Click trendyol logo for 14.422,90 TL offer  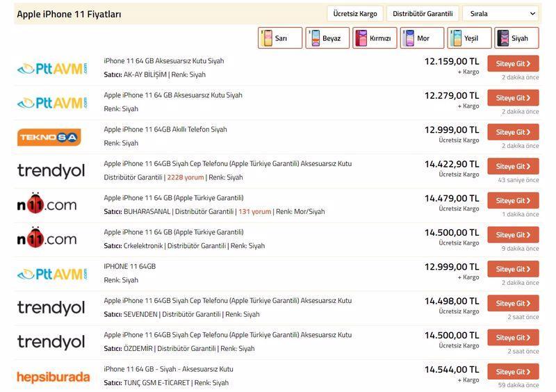(x=51, y=171)
